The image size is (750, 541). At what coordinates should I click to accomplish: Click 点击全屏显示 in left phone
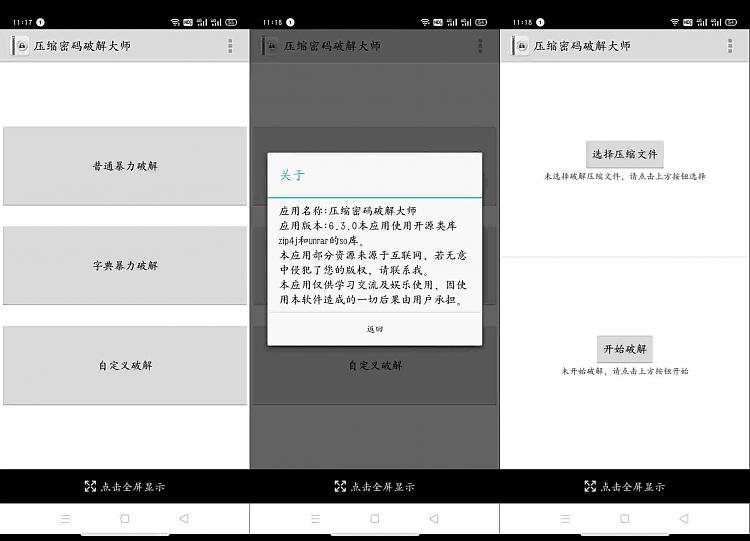[124, 486]
